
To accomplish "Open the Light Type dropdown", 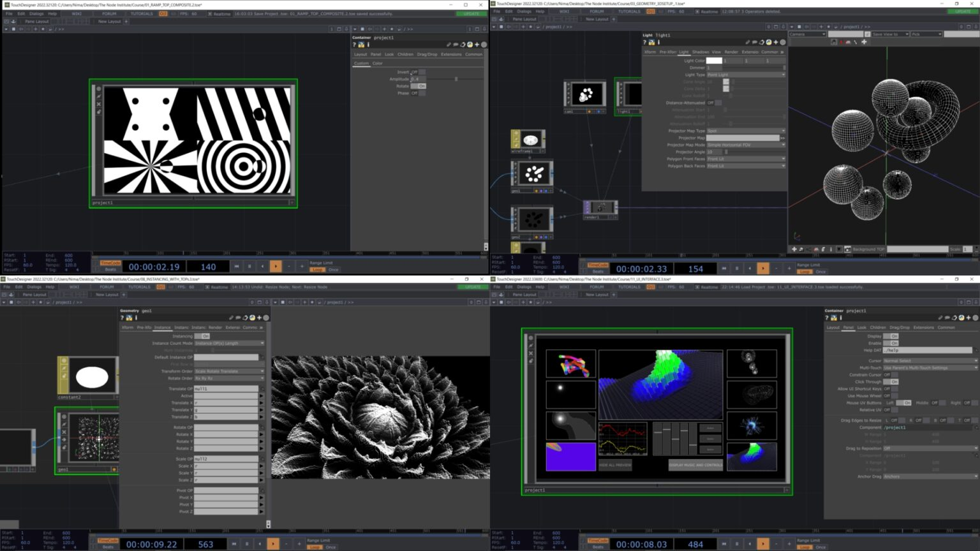I will [x=745, y=75].
